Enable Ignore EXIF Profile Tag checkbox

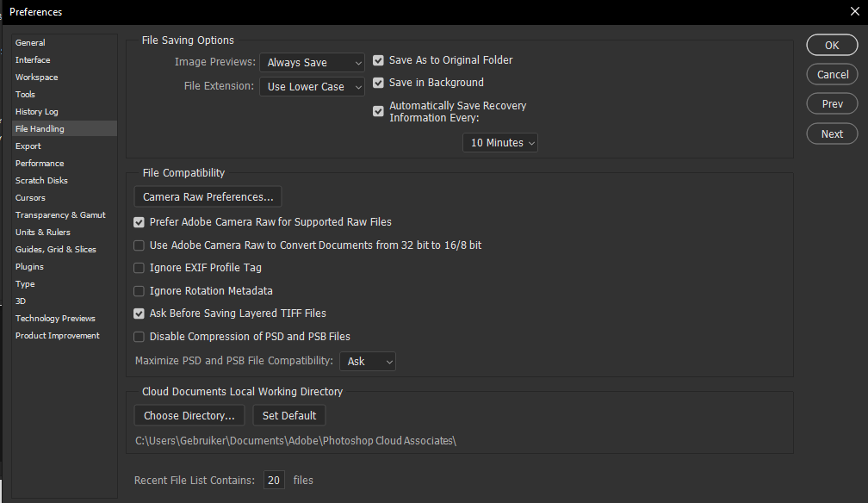click(x=139, y=268)
